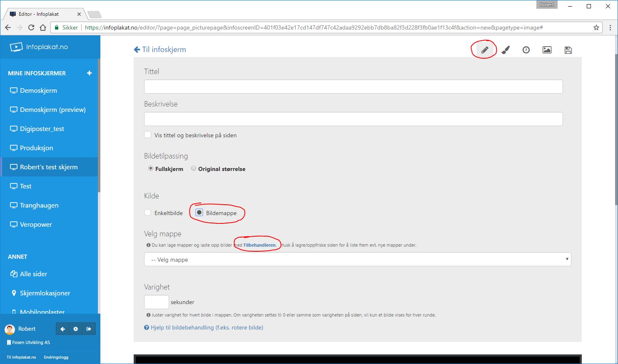Open the Filbehandleren link
Screen dimensions: 618x364
coord(259,245)
